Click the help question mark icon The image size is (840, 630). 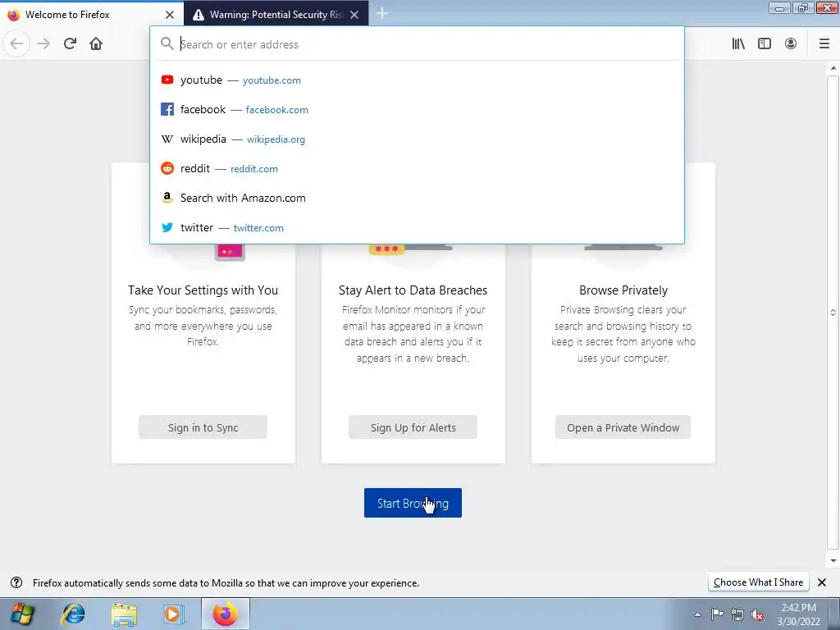[x=16, y=582]
